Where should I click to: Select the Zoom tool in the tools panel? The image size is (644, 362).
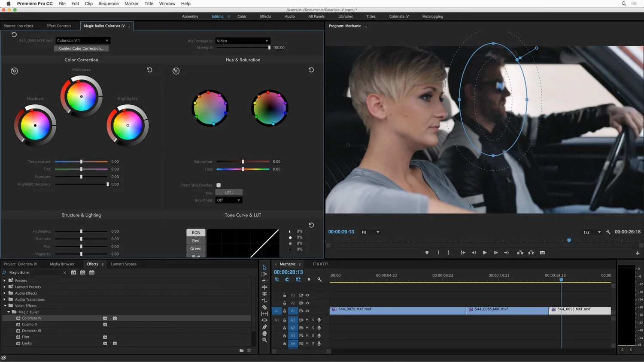pos(264,340)
